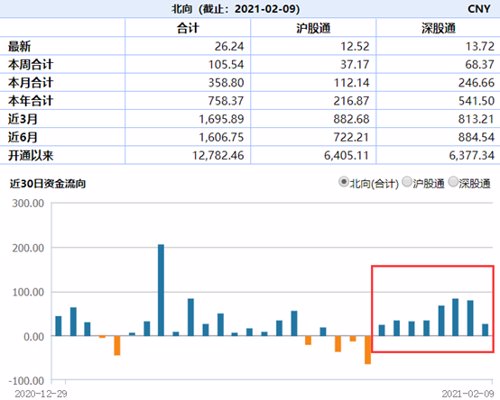Click the lowest orange bar beside red box
Image resolution: width=500 pixels, height=400 pixels.
[368, 350]
